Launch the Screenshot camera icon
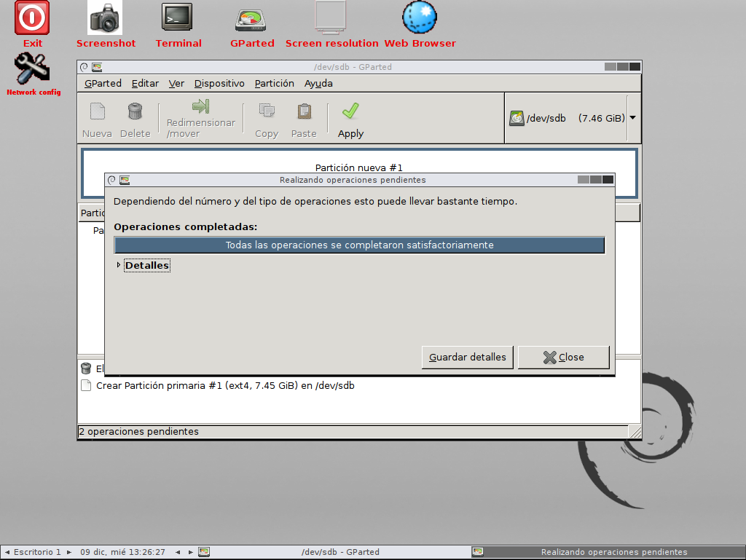The image size is (746, 560). 105,18
